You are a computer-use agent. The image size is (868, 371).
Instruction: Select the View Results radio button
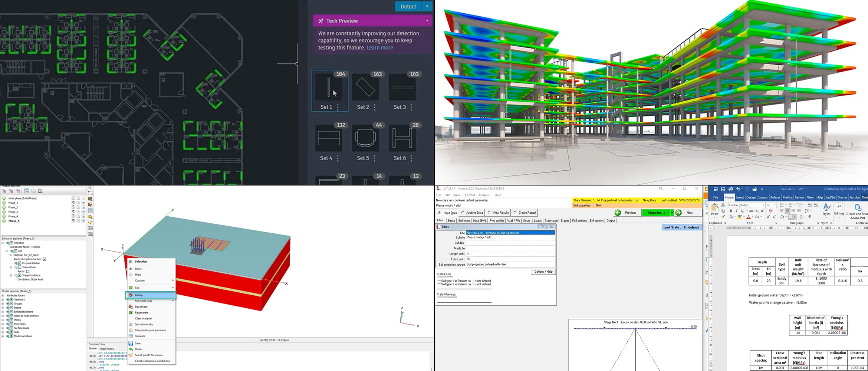(489, 213)
